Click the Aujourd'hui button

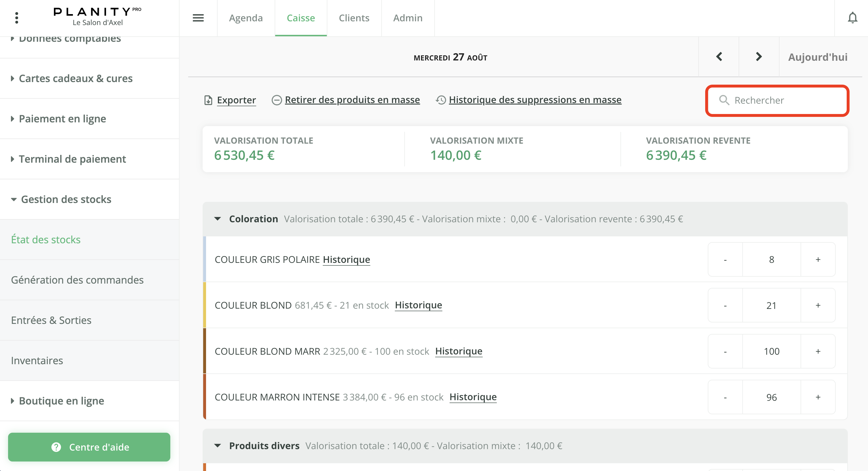coord(818,56)
